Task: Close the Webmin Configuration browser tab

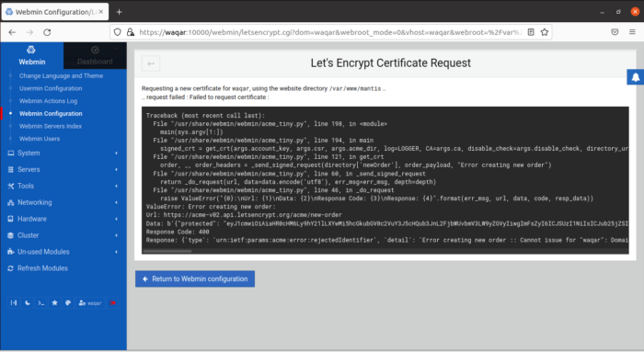Action: pyautogui.click(x=101, y=12)
